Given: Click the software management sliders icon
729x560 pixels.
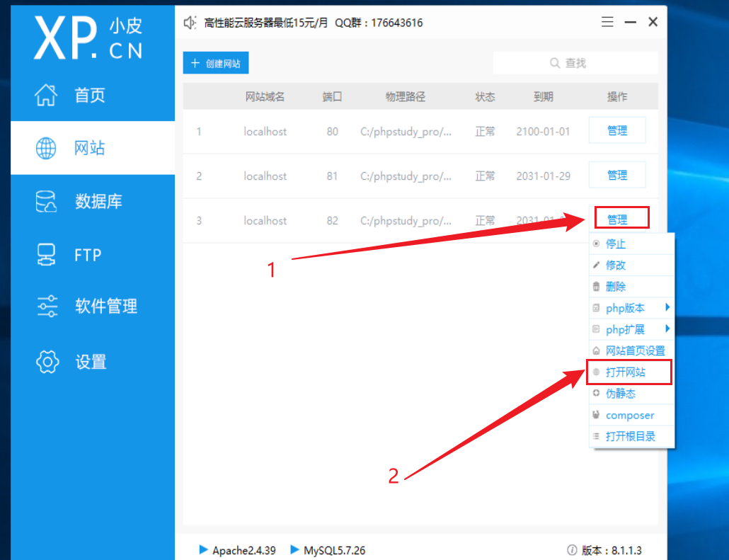Looking at the screenshot, I should pyautogui.click(x=47, y=306).
